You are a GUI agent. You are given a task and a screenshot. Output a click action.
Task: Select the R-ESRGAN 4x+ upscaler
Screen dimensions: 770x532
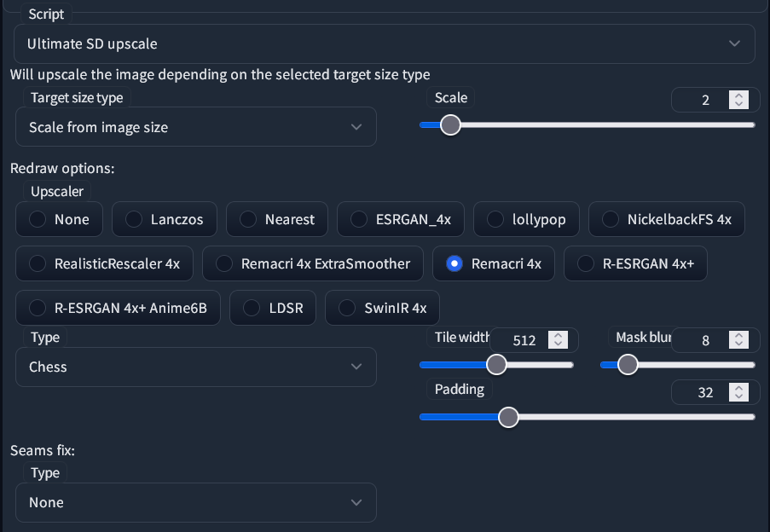[635, 263]
